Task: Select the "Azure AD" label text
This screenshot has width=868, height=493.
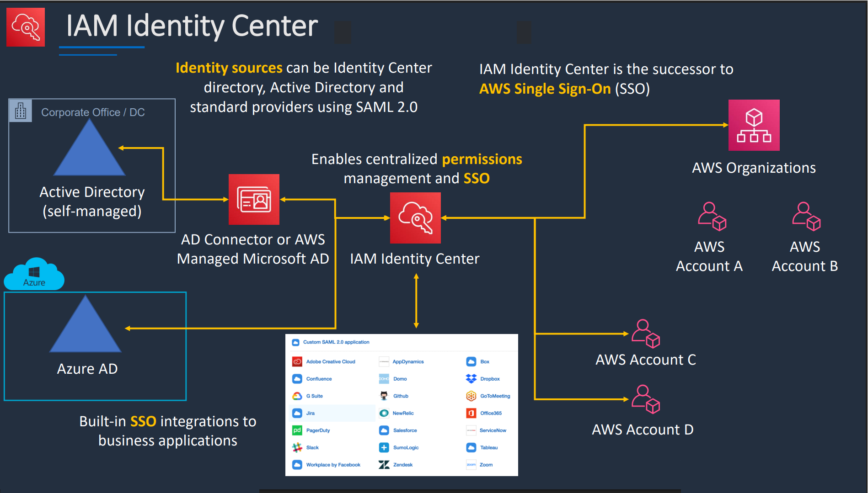Action: point(87,369)
